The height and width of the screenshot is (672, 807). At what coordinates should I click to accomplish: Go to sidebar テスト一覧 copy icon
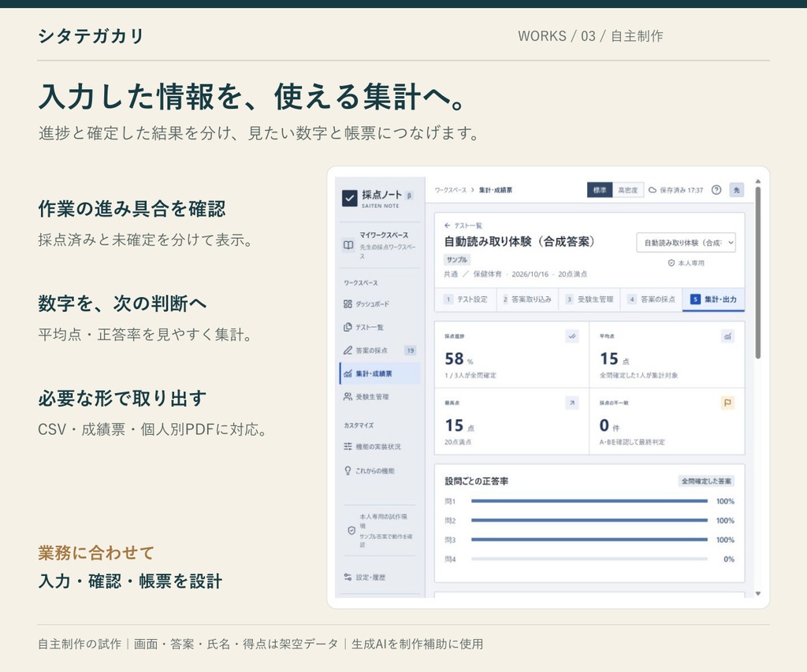348,327
